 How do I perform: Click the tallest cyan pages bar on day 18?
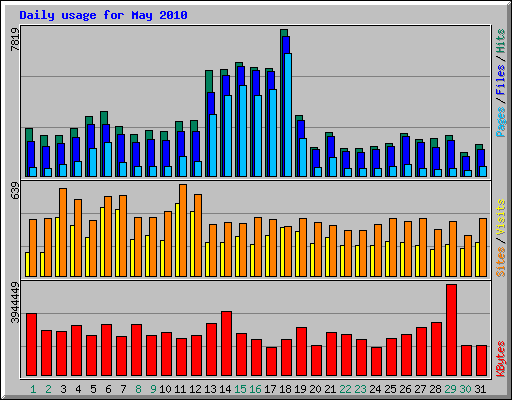288,115
